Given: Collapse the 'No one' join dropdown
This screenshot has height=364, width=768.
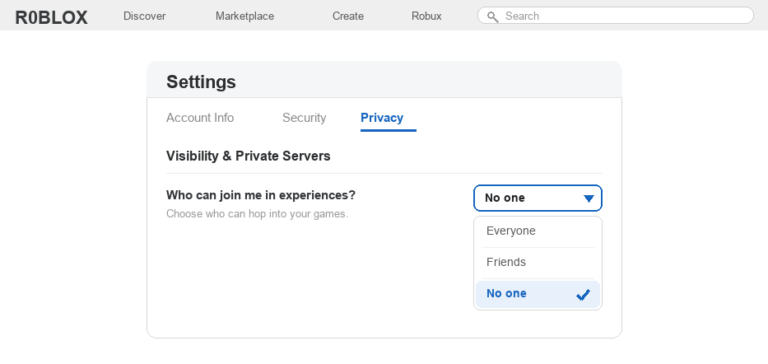Looking at the screenshot, I should 538,198.
